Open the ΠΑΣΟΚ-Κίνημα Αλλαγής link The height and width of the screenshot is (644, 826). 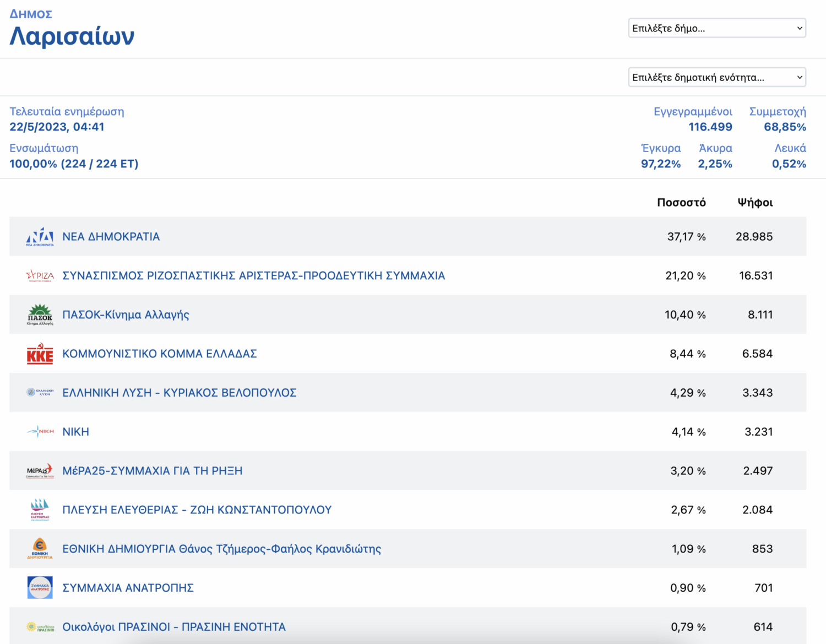click(126, 315)
